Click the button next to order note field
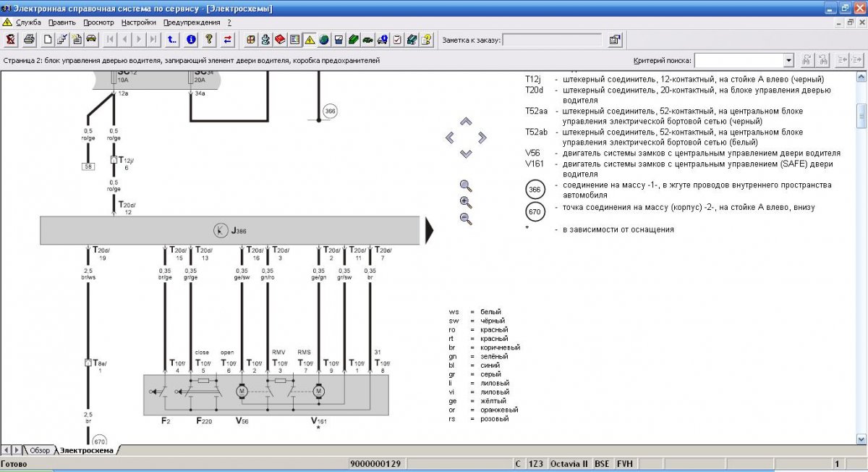The height and width of the screenshot is (472, 868). pos(614,40)
